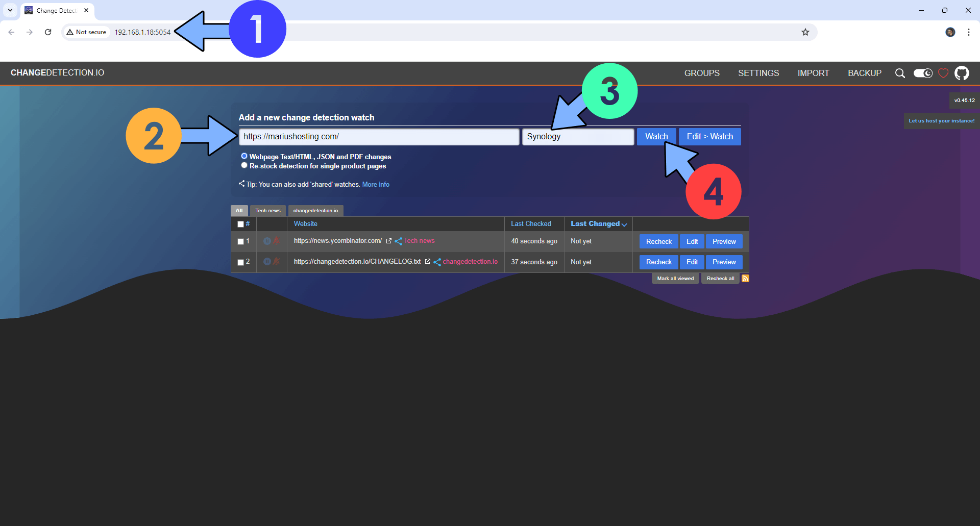
Task: Click Recheck all button
Action: click(720, 279)
